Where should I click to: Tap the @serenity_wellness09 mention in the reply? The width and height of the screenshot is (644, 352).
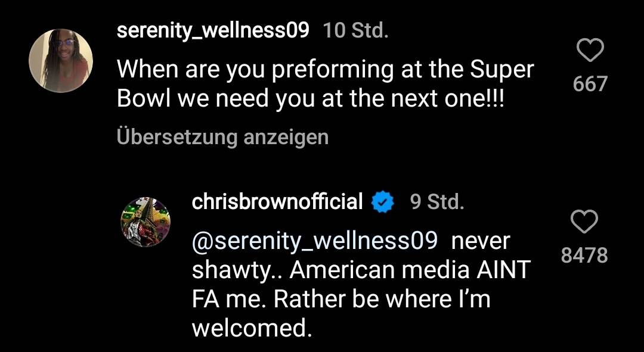pos(315,241)
